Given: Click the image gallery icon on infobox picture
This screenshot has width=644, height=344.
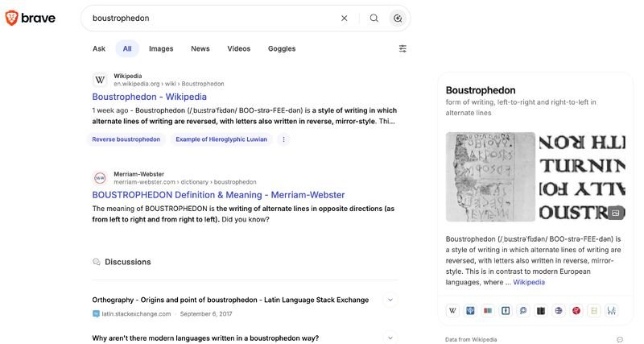Looking at the screenshot, I should pyautogui.click(x=615, y=213).
